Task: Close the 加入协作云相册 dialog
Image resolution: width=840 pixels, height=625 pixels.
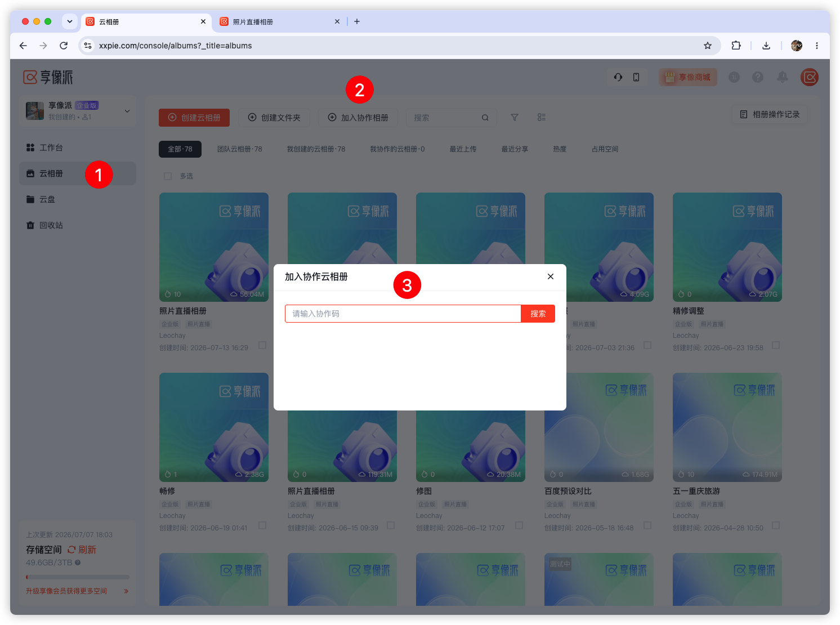Action: (551, 276)
